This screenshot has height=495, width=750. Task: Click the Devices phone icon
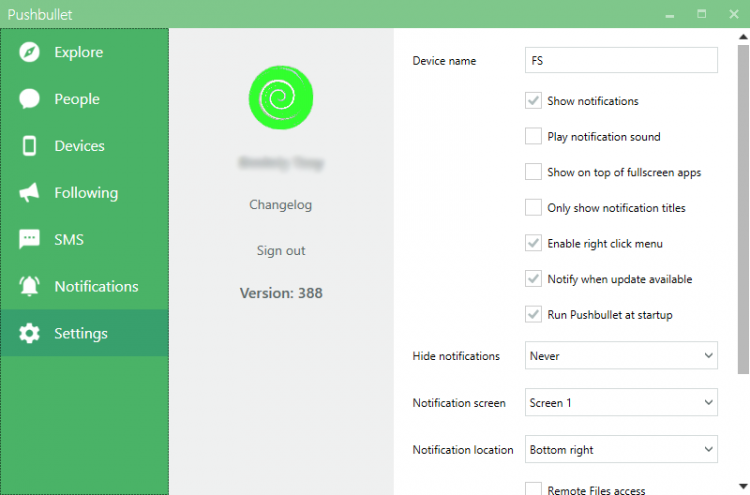(x=29, y=146)
